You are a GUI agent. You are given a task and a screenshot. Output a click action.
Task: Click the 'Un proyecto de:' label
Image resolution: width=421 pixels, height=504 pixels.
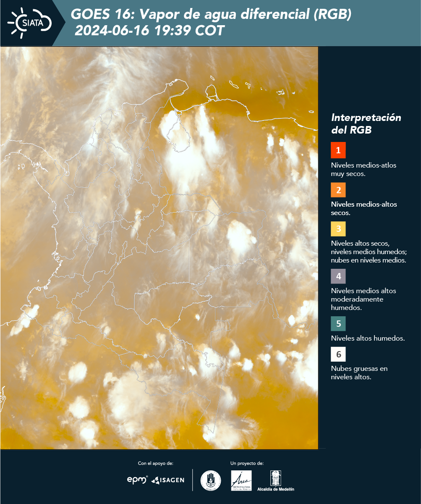click(x=247, y=463)
